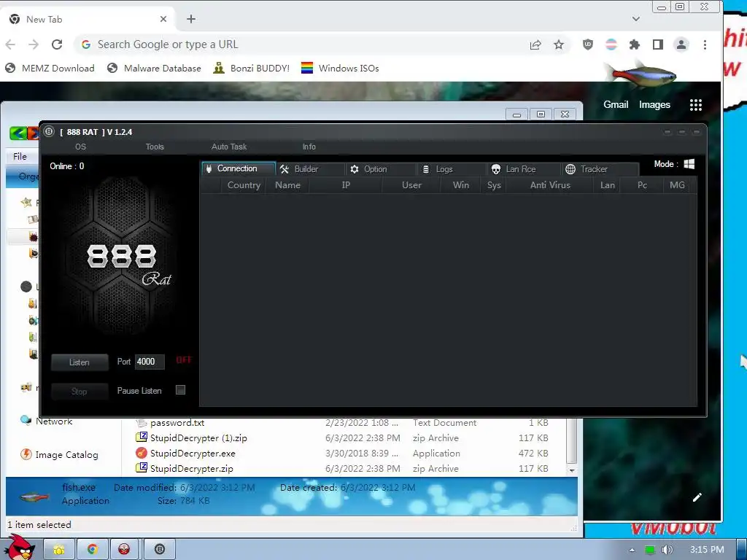Focus the Port input field
The height and width of the screenshot is (560, 747).
150,362
